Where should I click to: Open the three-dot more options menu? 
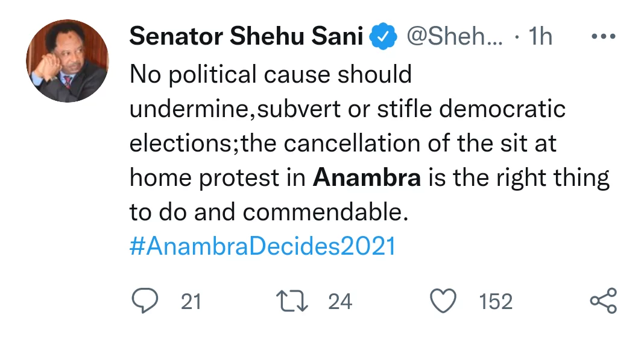click(603, 37)
